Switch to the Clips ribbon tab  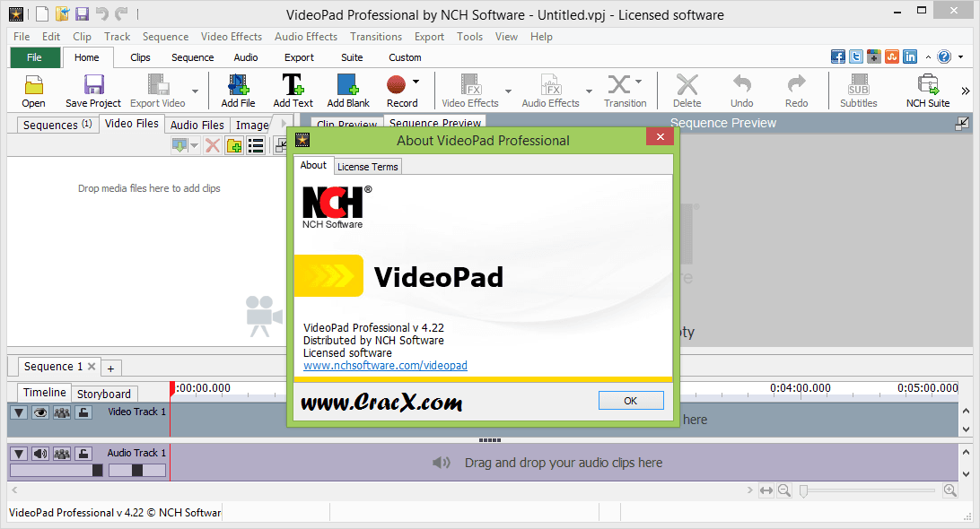pos(140,56)
